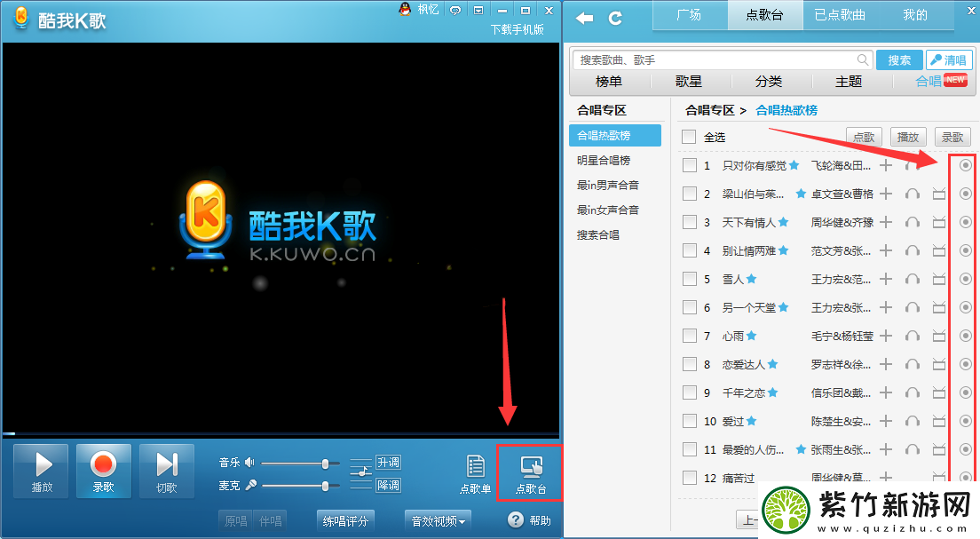Record 别让情两难 using its record icon
Viewport: 980px width, 539px height.
[x=966, y=250]
